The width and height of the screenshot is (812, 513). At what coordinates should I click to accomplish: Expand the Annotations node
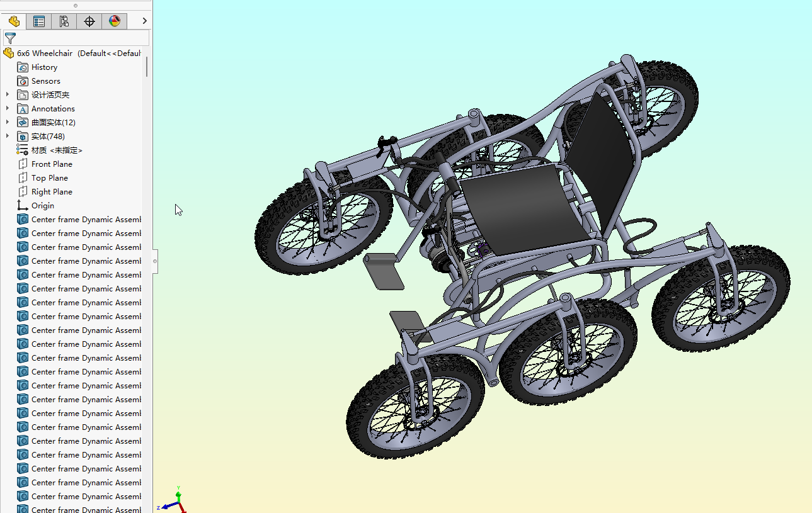click(8, 109)
